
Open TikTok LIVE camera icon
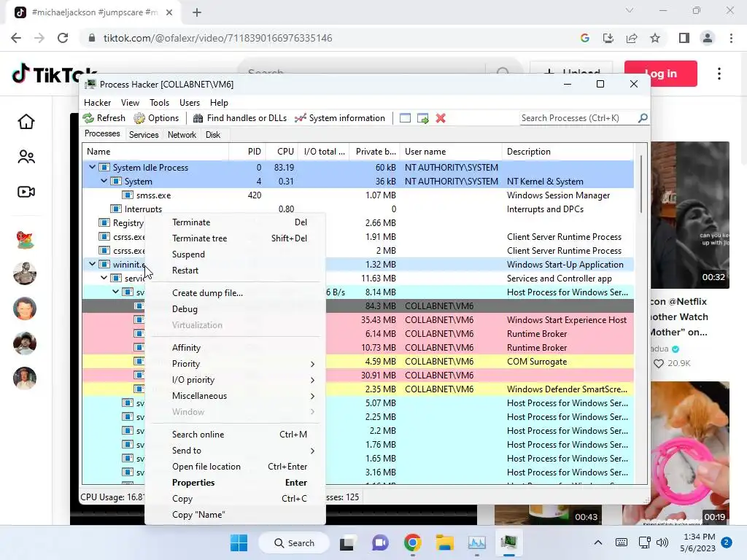pyautogui.click(x=26, y=192)
